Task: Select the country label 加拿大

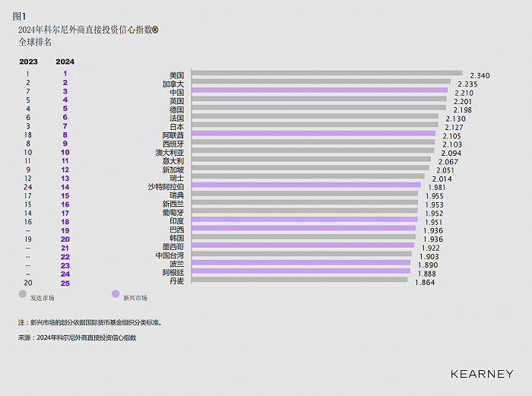Action: pos(173,84)
